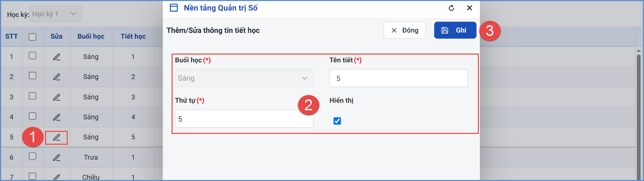644x181 pixels.
Task: Click the Buổi học column header
Action: [x=91, y=36]
